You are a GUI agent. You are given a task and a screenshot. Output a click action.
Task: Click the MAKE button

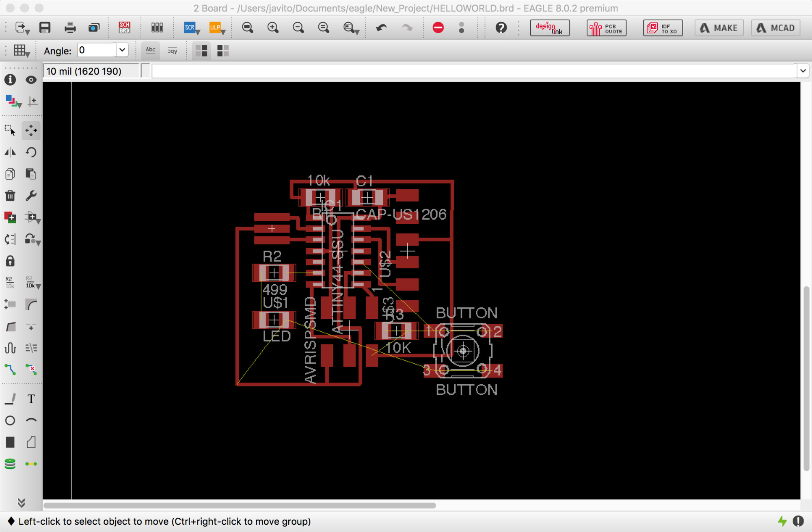(x=719, y=28)
